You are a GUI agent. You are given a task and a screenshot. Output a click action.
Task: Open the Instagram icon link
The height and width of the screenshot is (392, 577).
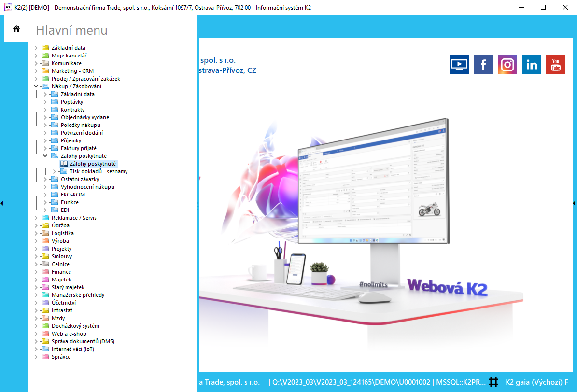(x=507, y=65)
